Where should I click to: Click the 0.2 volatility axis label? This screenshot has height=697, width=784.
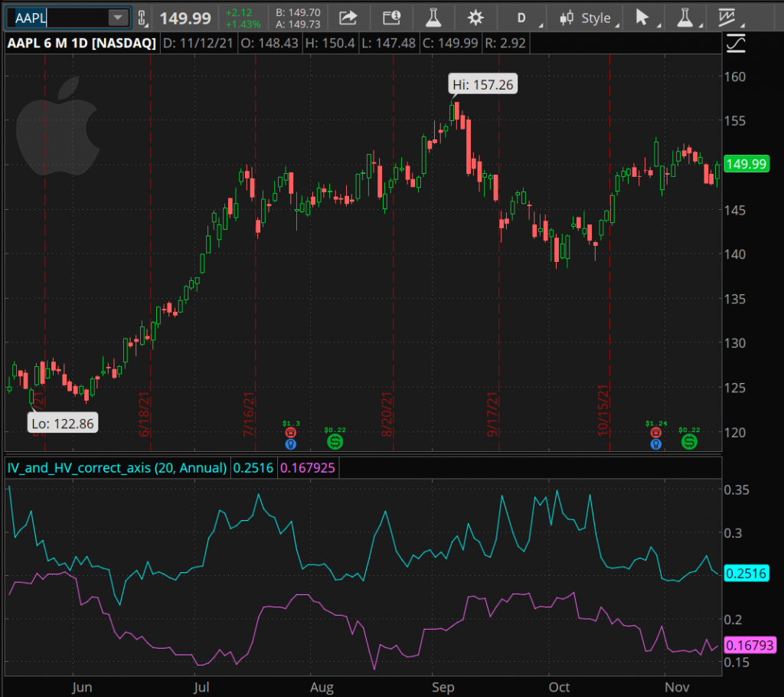tap(733, 620)
